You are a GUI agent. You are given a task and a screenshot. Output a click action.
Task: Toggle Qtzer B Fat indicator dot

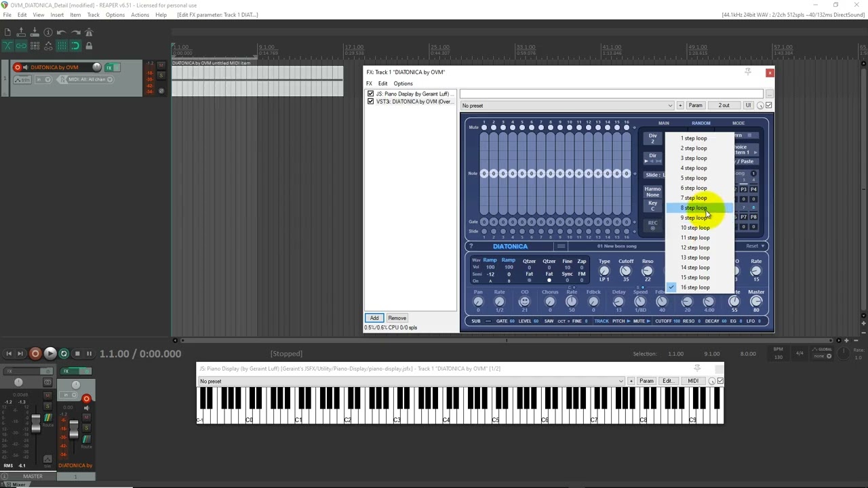click(549, 280)
